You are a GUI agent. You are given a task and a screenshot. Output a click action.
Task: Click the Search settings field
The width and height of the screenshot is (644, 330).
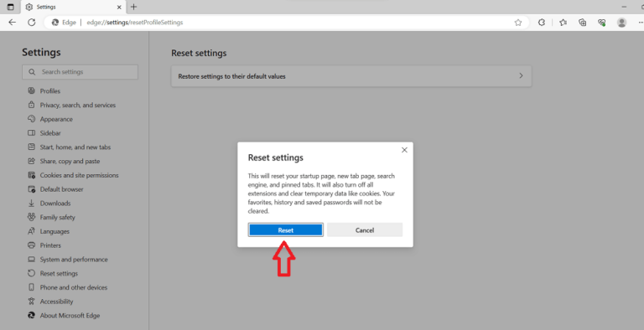point(80,72)
